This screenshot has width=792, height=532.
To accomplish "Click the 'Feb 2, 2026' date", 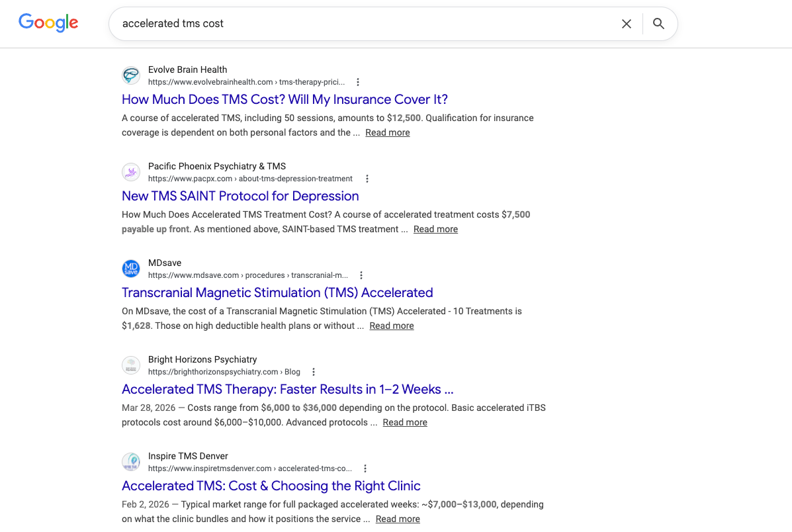I will [x=146, y=504].
